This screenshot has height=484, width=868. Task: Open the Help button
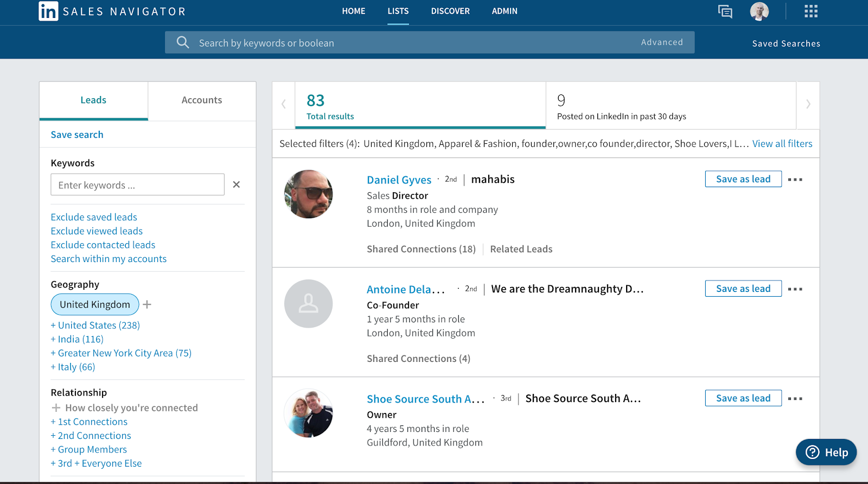tap(826, 452)
